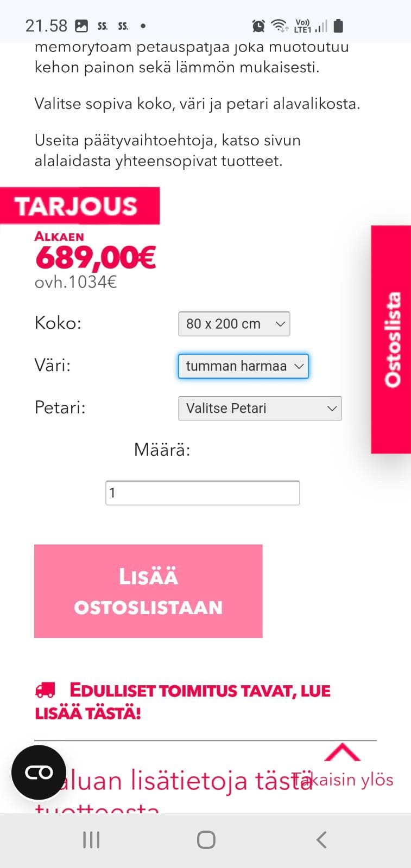411x868 pixels.
Task: Open the Koko size dropdown
Action: pyautogui.click(x=233, y=323)
